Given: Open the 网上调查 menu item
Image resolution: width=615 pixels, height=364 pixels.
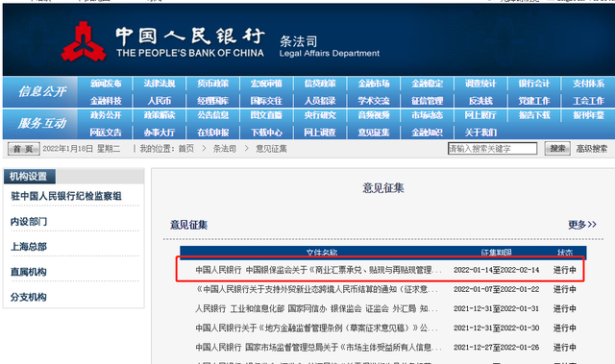Looking at the screenshot, I should coord(320,133).
